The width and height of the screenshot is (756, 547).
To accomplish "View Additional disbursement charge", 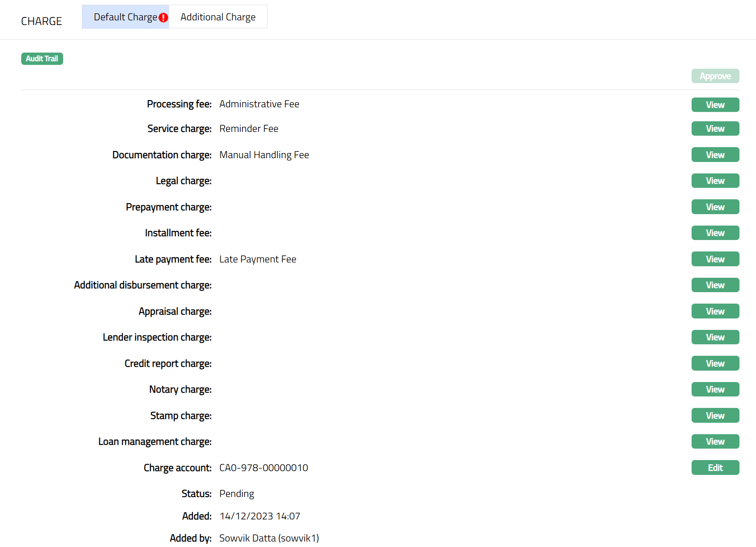I will (x=715, y=285).
